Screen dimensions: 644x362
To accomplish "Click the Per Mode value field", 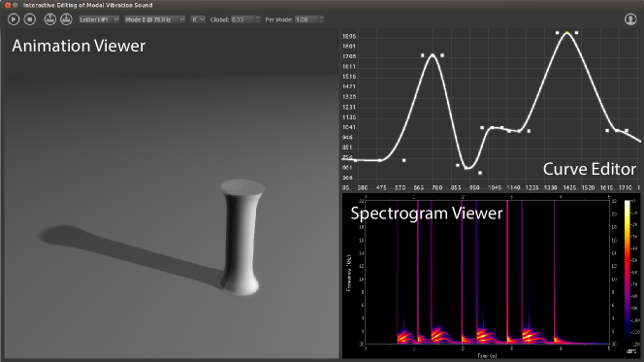I will pos(306,19).
